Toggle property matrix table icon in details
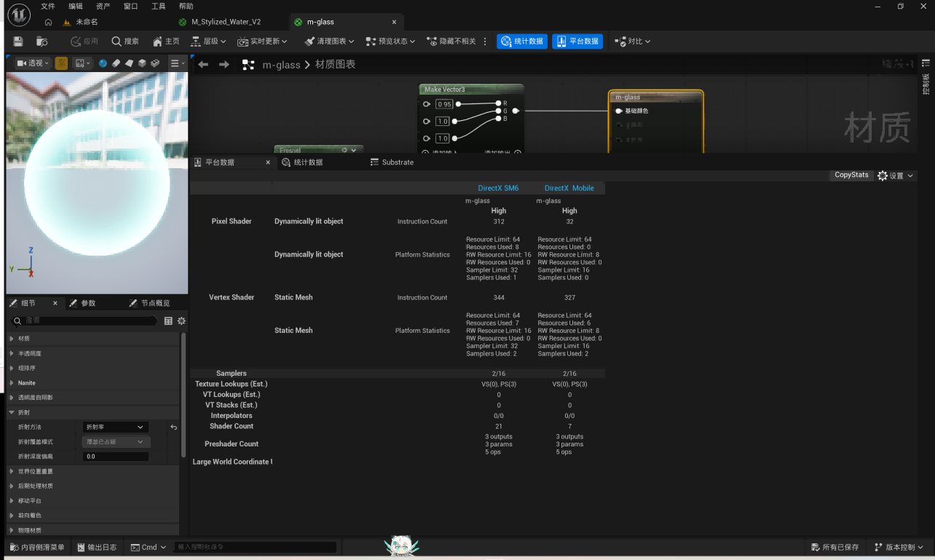 tap(168, 320)
